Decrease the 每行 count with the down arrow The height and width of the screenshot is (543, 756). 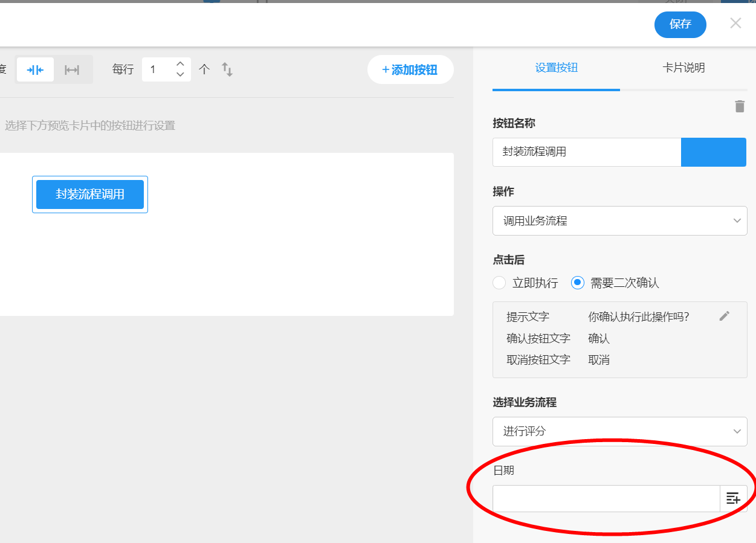tap(180, 75)
